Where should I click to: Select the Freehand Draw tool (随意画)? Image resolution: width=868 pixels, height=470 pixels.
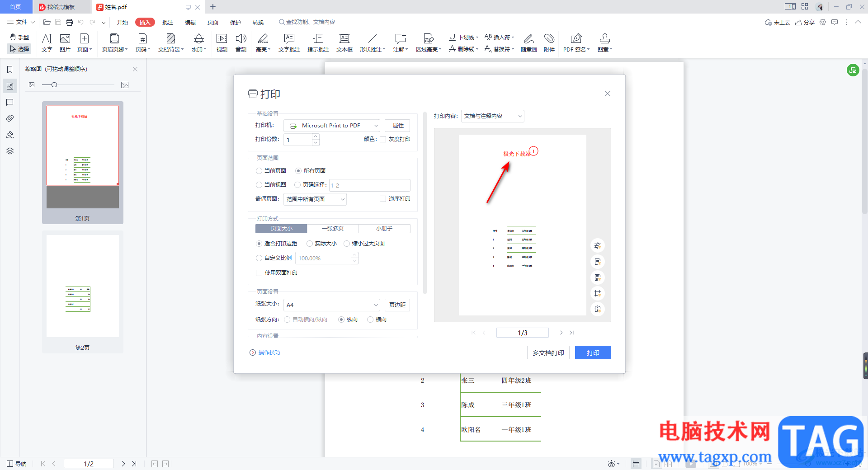click(x=529, y=43)
